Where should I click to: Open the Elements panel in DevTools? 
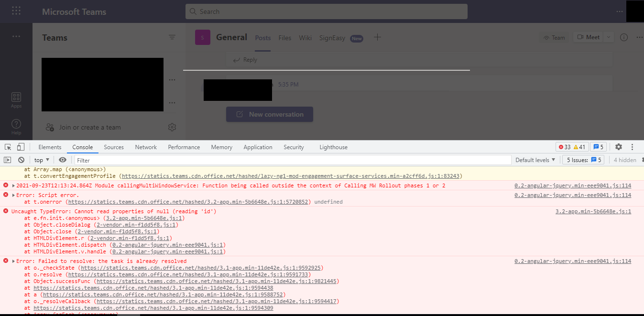(x=50, y=147)
